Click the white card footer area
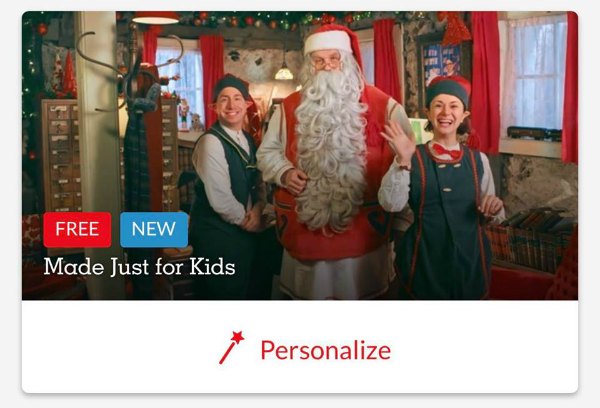The width and height of the screenshot is (600, 408). pos(300,346)
